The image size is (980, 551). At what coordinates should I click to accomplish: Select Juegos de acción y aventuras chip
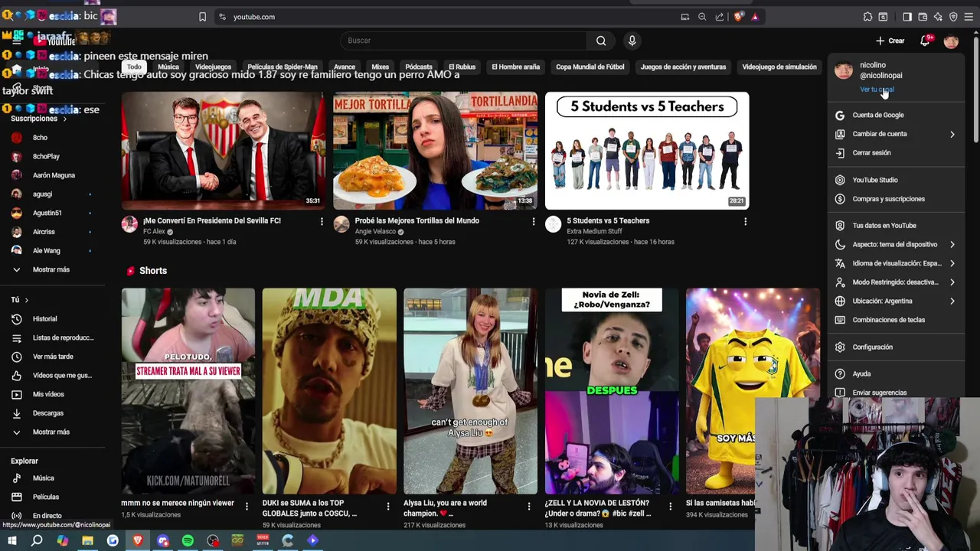pos(683,67)
